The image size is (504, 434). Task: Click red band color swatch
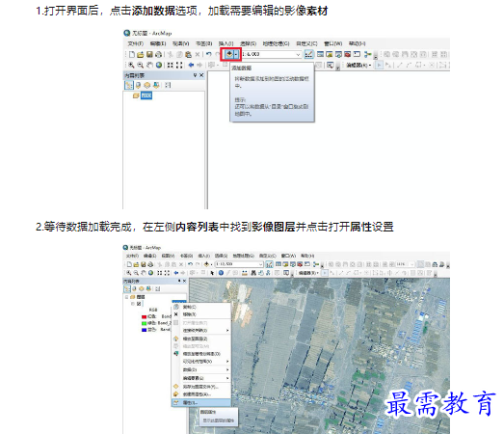[x=144, y=317]
